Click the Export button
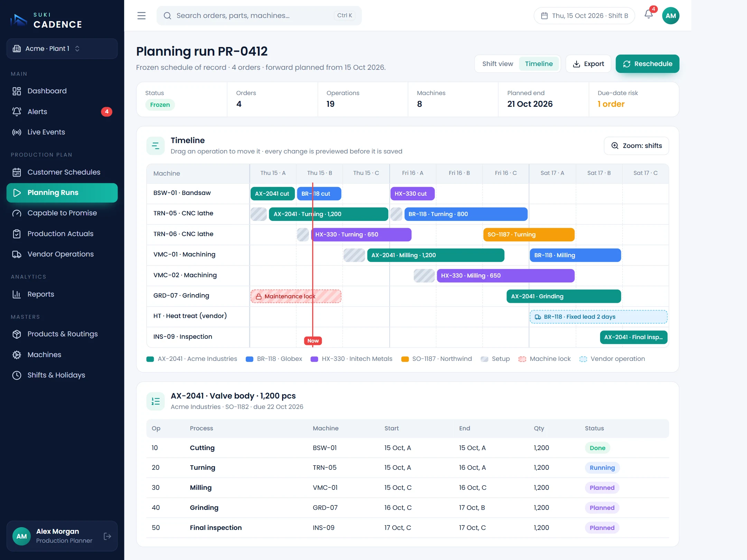Image resolution: width=747 pixels, height=560 pixels. (x=588, y=64)
